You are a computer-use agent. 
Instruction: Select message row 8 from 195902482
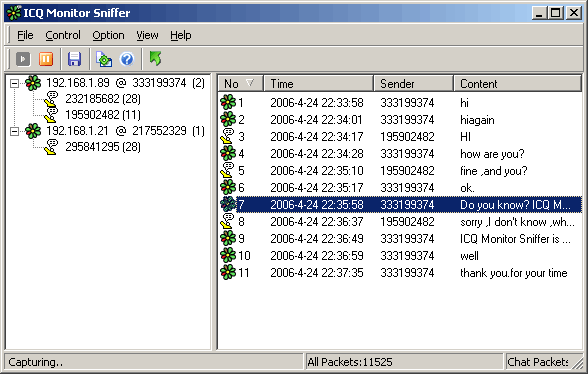pyautogui.click(x=400, y=222)
